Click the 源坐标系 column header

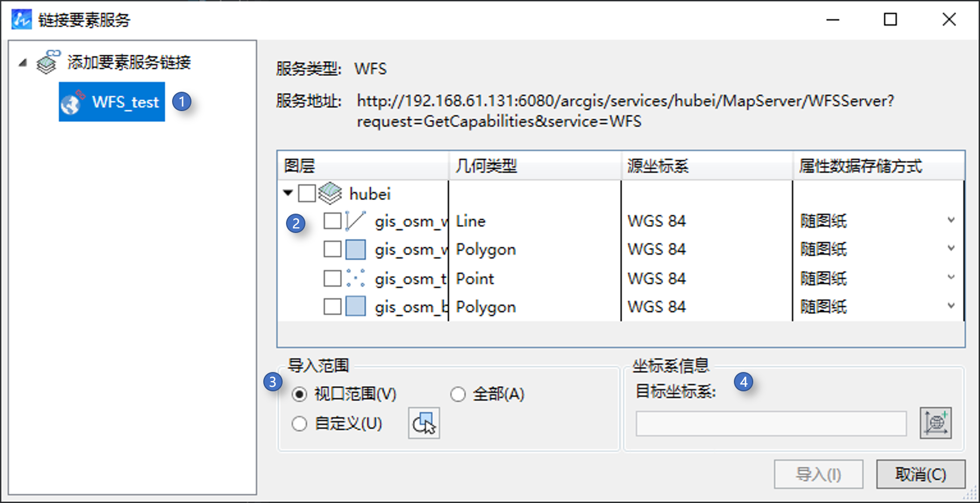[x=707, y=166]
